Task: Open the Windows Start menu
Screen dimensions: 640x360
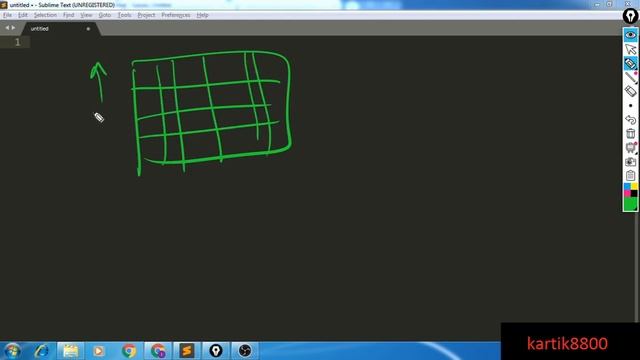Action: (12, 351)
